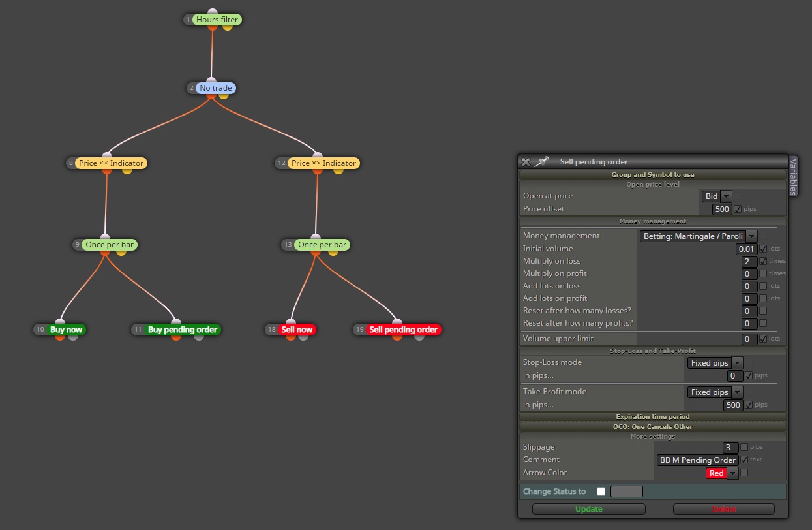Open the Variables side tab
This screenshot has height=530, width=812.
(x=793, y=176)
